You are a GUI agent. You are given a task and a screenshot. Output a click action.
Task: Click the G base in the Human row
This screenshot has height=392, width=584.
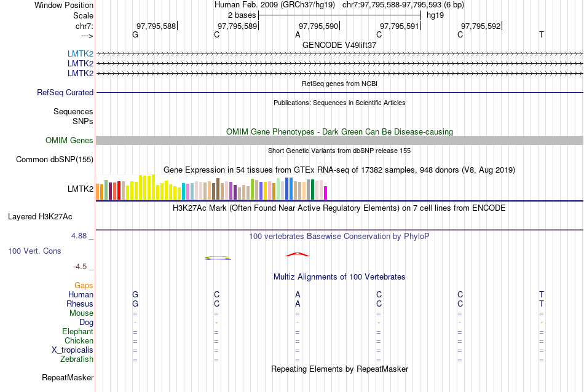[135, 294]
